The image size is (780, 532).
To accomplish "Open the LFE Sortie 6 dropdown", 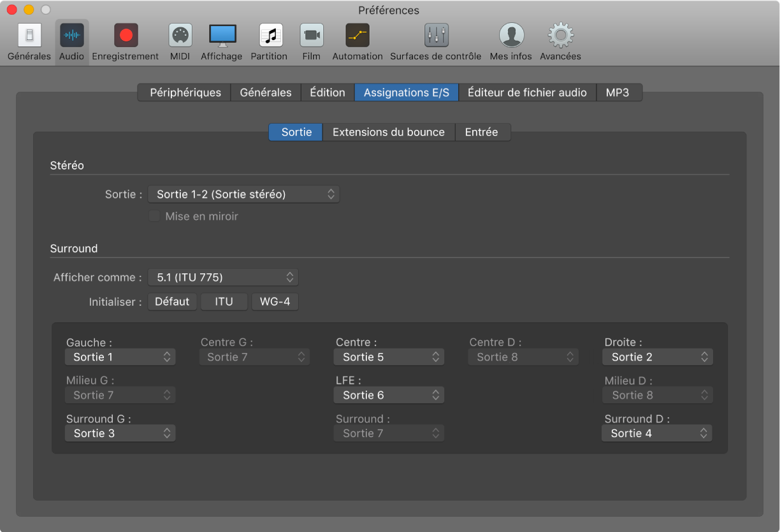I will (x=389, y=395).
